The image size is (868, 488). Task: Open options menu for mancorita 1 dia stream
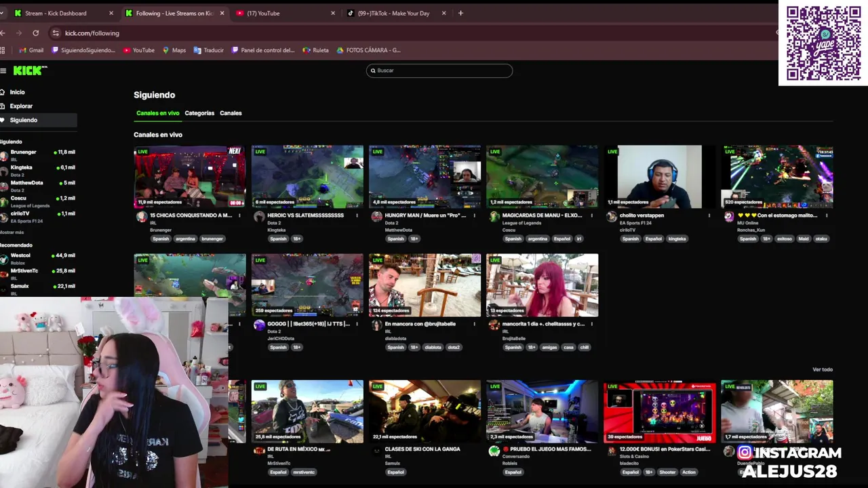[x=591, y=324]
